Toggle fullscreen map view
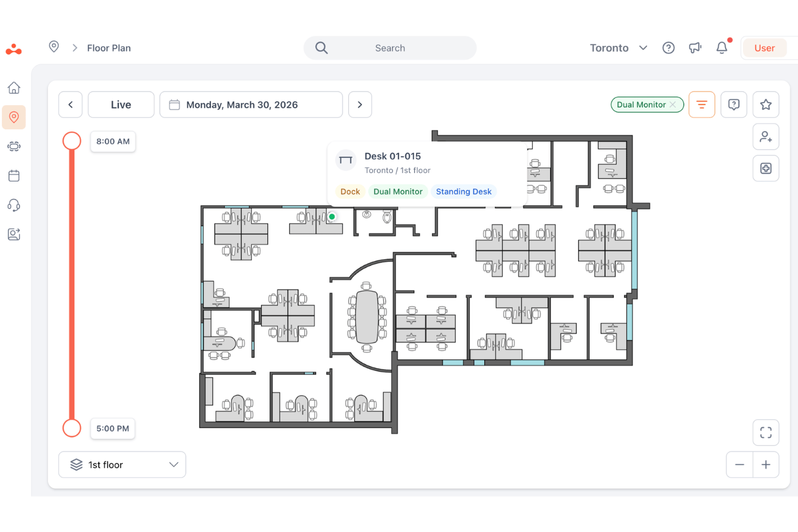Viewport: 798px width, 532px height. (x=766, y=432)
